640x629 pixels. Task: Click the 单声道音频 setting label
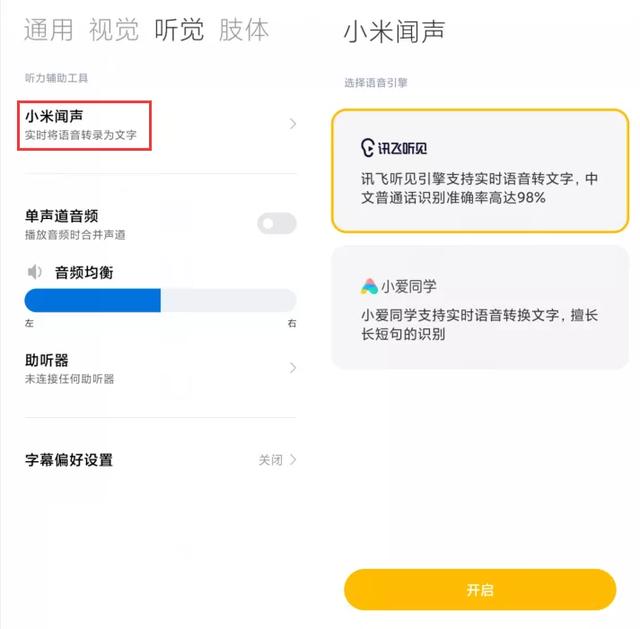tap(61, 216)
